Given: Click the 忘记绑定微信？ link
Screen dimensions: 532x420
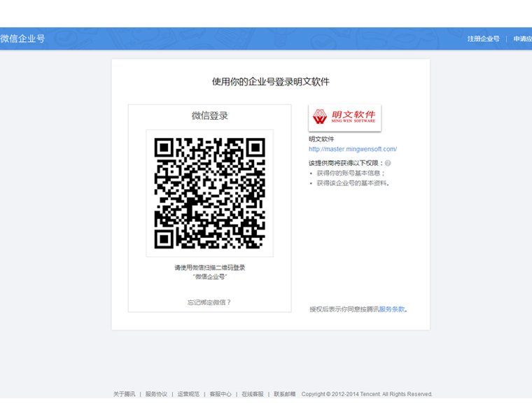Looking at the screenshot, I should pos(209,302).
